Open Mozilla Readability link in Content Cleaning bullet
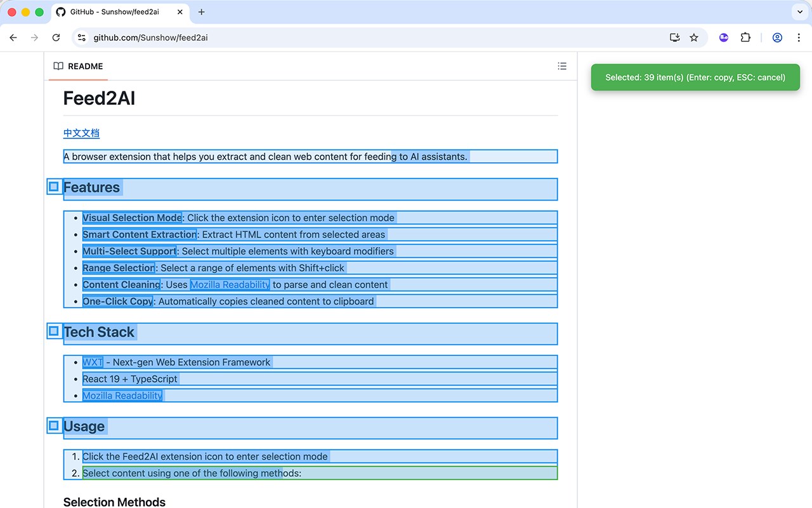Image resolution: width=812 pixels, height=508 pixels. (x=230, y=284)
